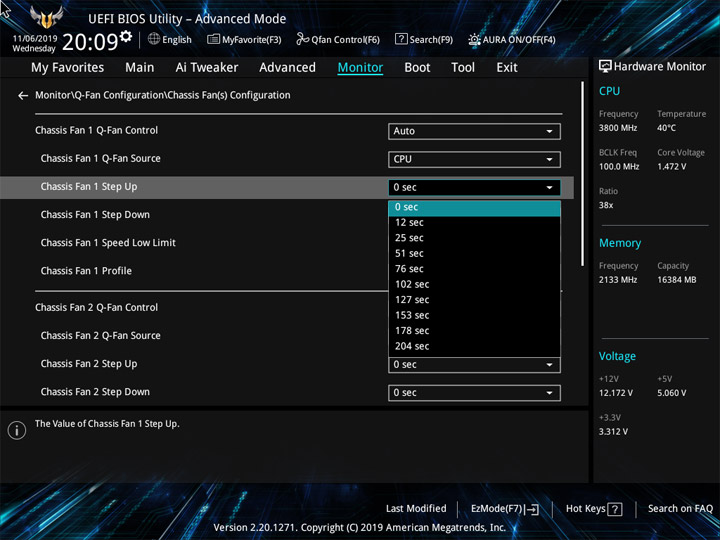The height and width of the screenshot is (540, 720).
Task: Select Chassis Fan 1 Speed Low Limit row
Action: 108,243
